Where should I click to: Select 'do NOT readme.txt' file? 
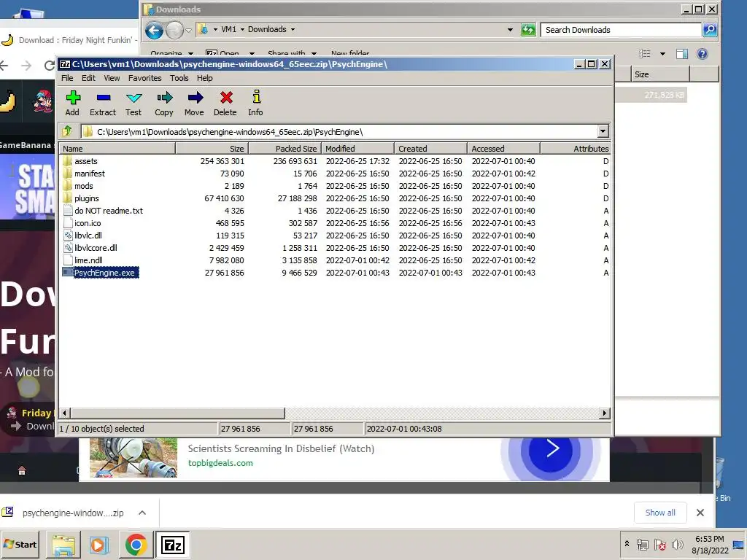point(103,211)
